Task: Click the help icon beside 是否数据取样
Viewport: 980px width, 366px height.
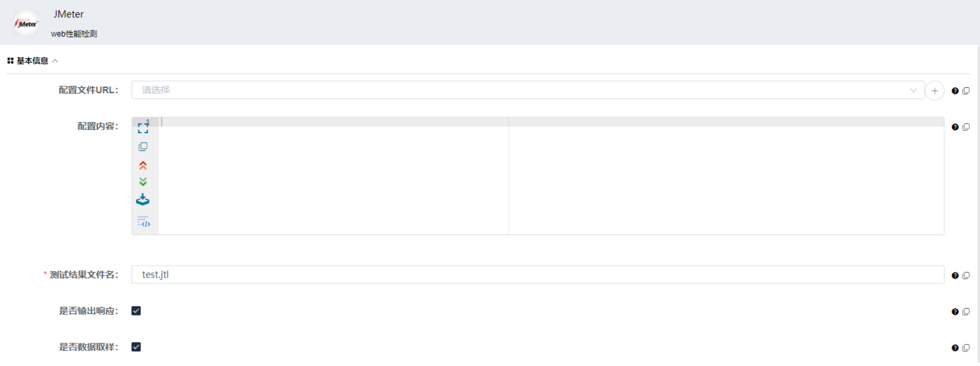Action: pos(955,348)
